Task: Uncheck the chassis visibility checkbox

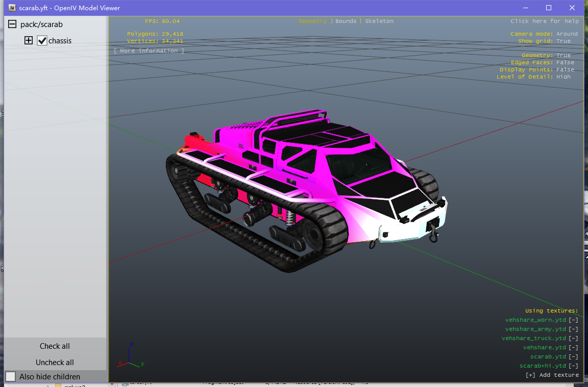Action: (42, 40)
